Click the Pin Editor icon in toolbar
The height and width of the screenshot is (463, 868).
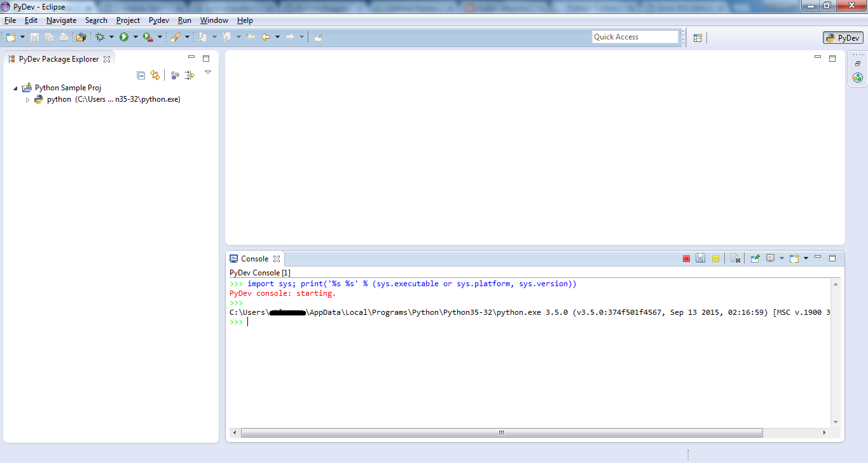click(x=318, y=37)
